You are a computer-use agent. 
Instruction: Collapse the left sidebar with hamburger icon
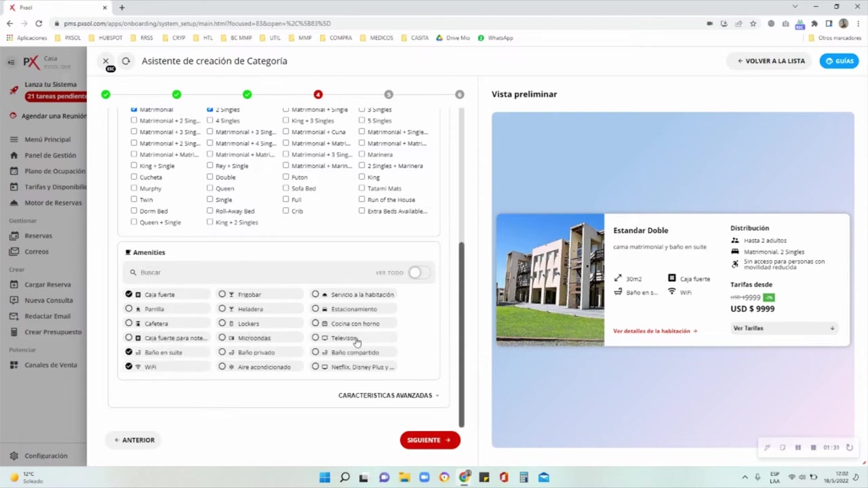tap(11, 62)
